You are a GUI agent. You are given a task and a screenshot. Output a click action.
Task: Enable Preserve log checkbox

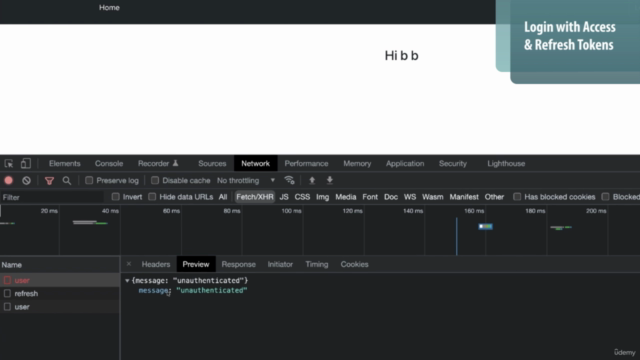click(x=89, y=180)
